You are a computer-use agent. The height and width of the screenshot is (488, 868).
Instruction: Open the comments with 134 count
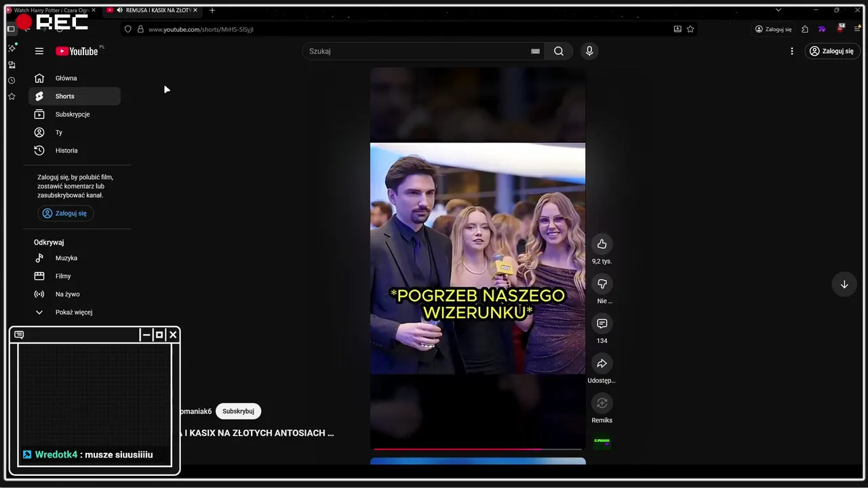click(601, 323)
